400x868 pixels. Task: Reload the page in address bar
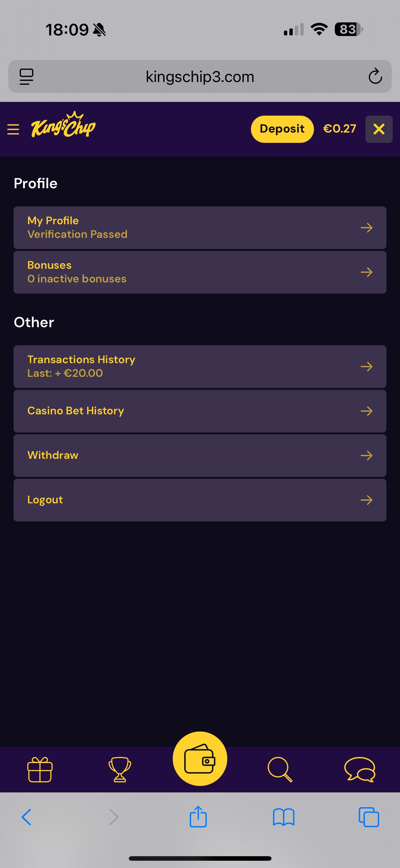pos(375,77)
